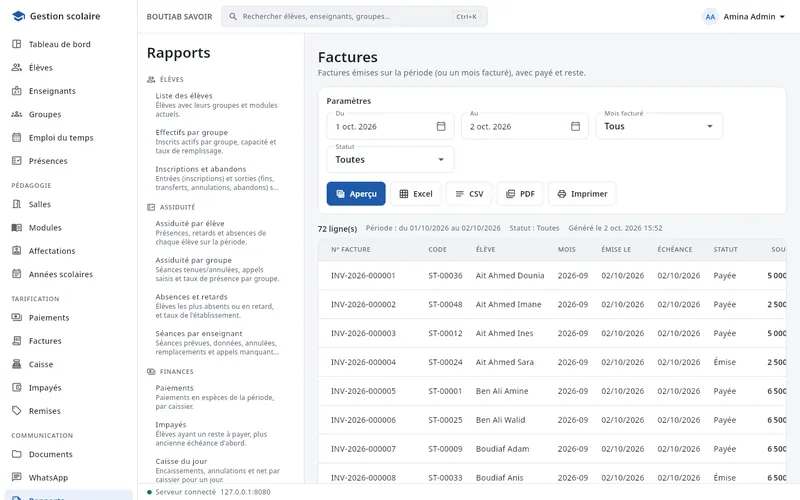Sort by ÉCHÉANCE column header
800x500 pixels.
pyautogui.click(x=674, y=249)
